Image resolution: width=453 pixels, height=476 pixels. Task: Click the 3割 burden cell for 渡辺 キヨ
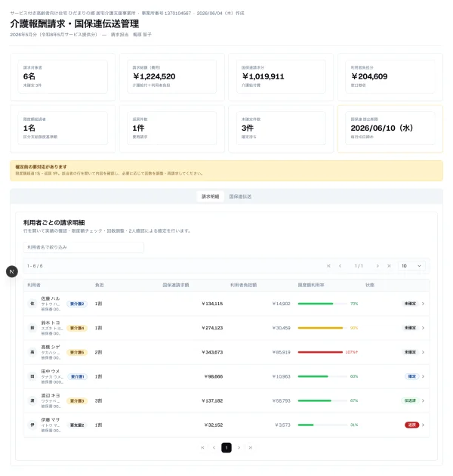point(98,400)
